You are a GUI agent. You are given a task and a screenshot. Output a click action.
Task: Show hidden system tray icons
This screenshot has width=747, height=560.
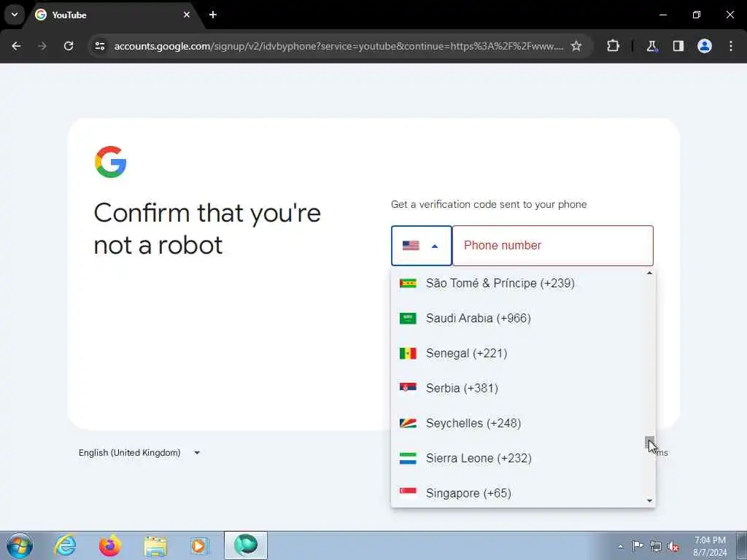point(620,546)
